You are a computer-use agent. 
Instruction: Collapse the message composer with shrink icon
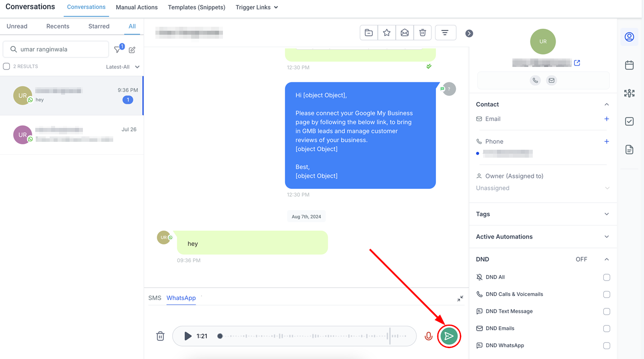[x=460, y=299]
